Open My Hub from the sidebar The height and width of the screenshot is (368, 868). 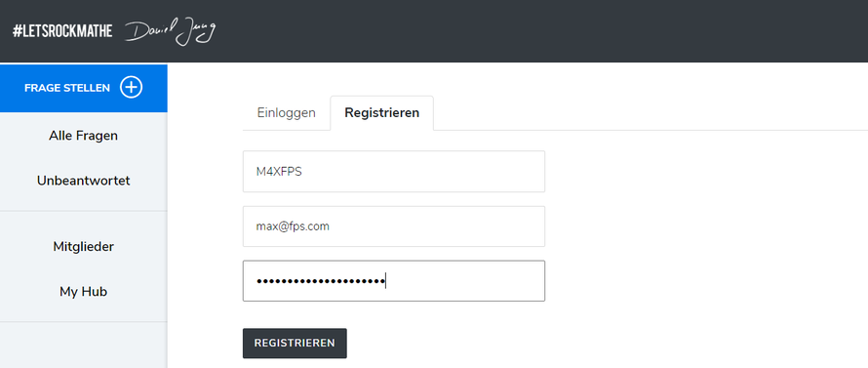(83, 291)
